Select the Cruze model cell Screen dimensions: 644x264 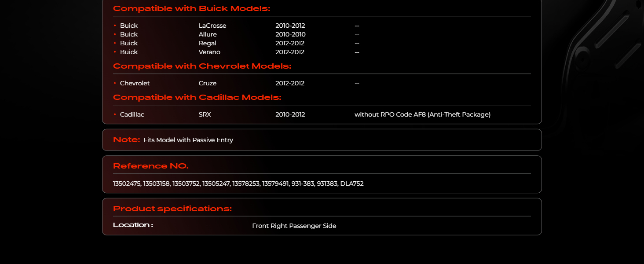pos(208,83)
